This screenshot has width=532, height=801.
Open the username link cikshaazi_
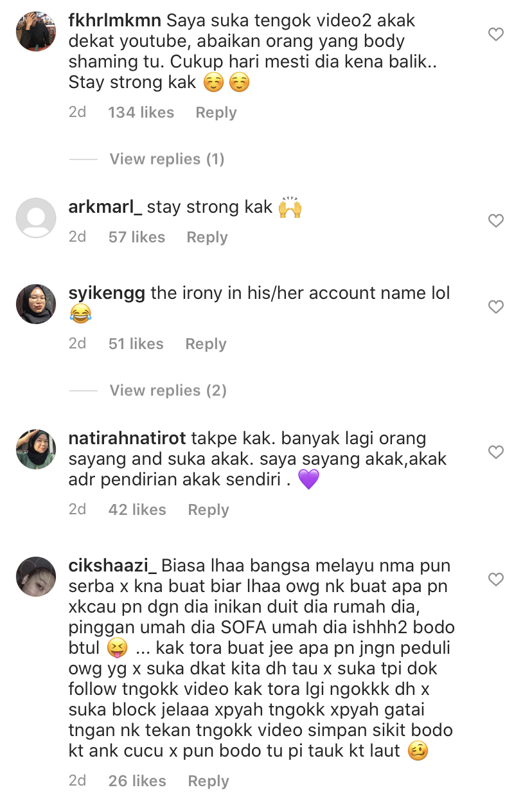112,566
